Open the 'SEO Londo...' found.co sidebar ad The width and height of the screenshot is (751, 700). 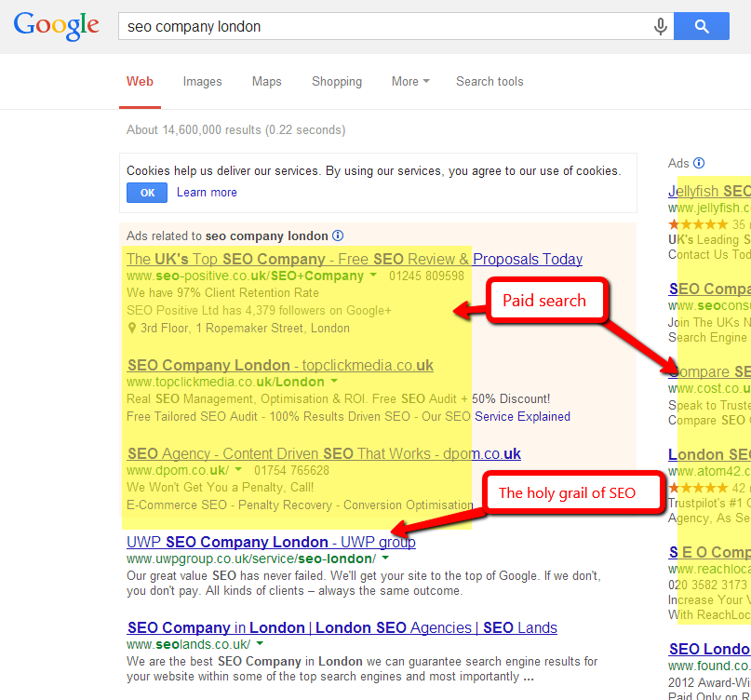coord(709,649)
